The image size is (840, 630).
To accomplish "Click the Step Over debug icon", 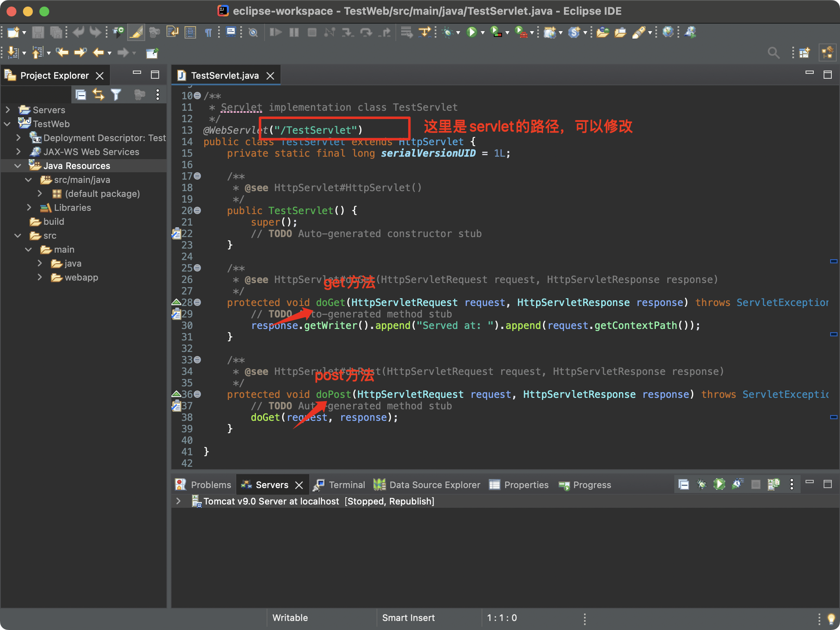I will pyautogui.click(x=366, y=32).
